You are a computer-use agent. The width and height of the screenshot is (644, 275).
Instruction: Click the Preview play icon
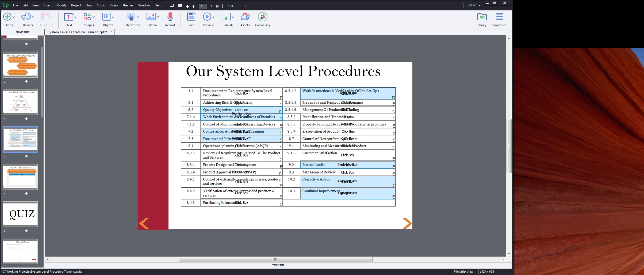pyautogui.click(x=207, y=17)
